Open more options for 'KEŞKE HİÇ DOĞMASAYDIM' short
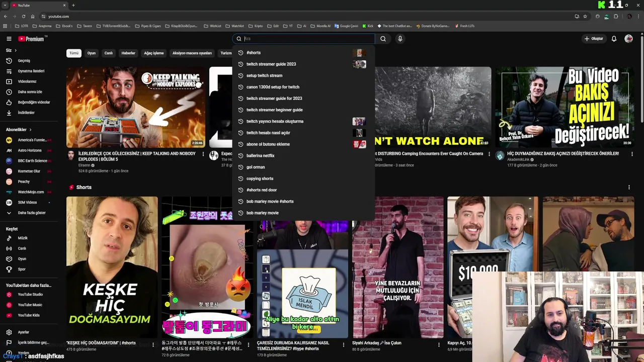This screenshot has height=362, width=644. pos(153,345)
